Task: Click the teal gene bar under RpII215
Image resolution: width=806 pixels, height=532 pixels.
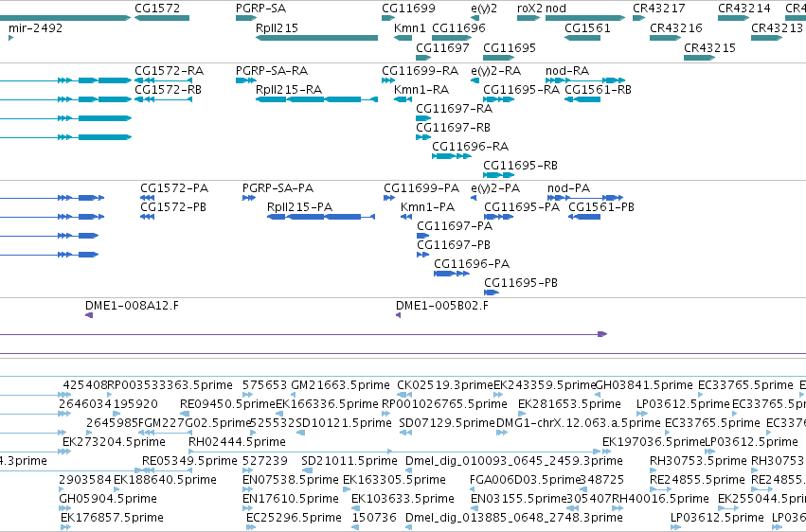Action: [x=316, y=38]
